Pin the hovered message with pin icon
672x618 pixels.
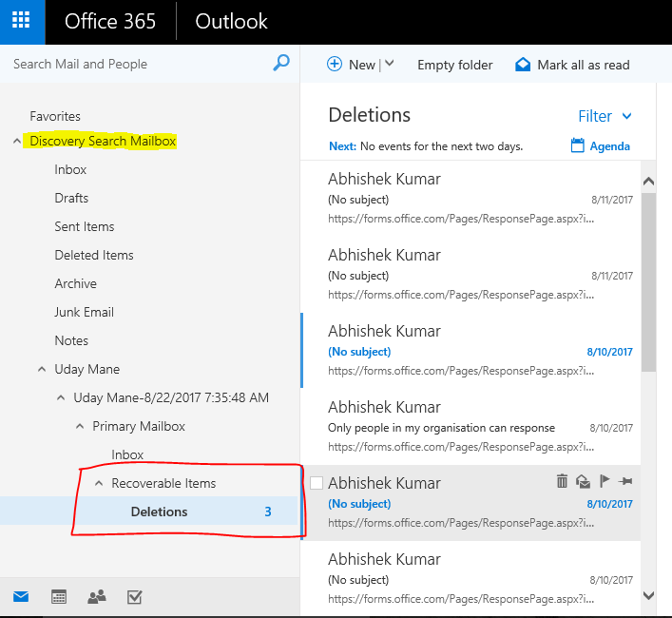(x=625, y=481)
